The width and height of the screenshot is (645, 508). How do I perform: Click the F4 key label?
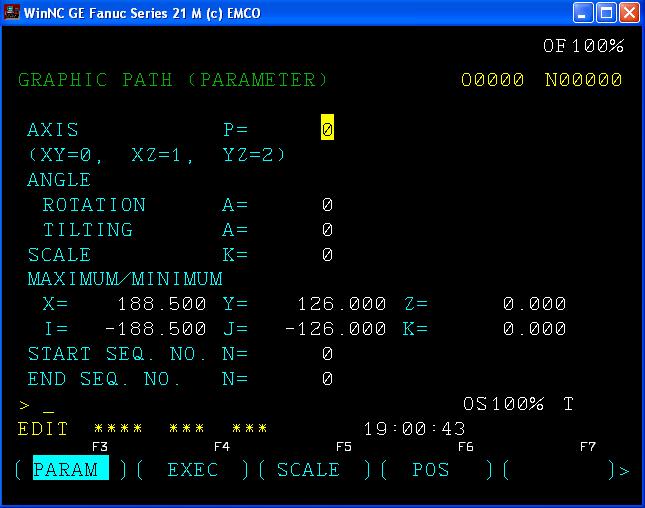[x=222, y=447]
